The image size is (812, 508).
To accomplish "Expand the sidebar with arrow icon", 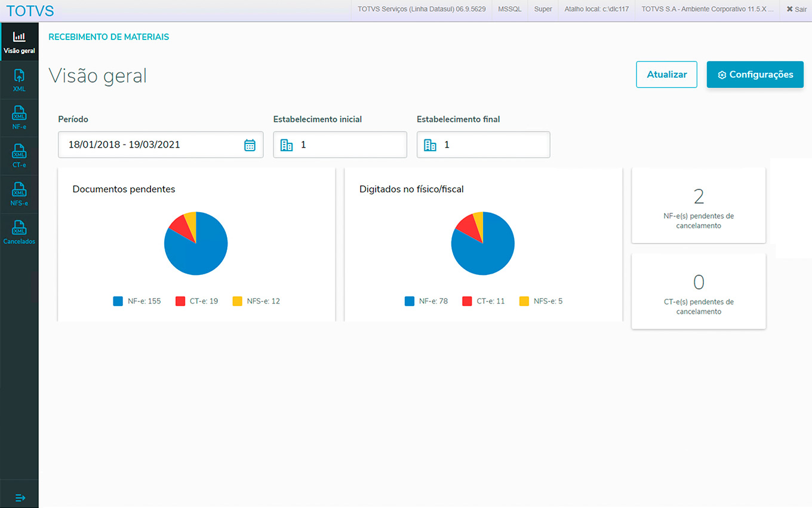I will (20, 497).
